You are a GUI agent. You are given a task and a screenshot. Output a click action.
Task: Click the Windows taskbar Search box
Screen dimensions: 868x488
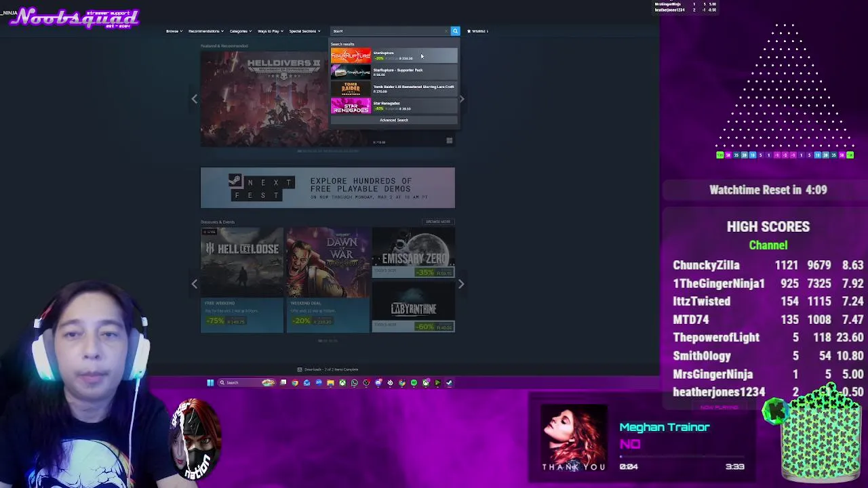[x=247, y=383]
